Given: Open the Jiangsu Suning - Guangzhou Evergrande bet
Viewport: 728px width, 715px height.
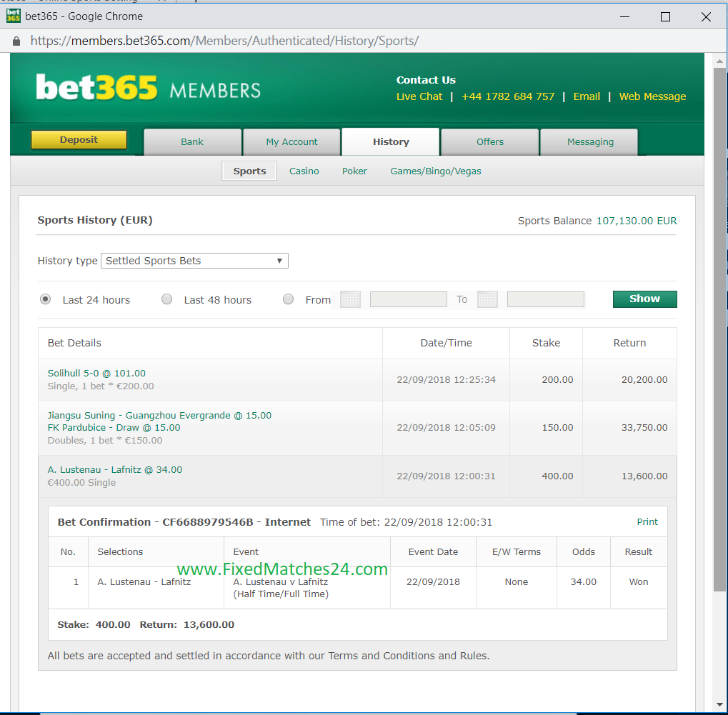Looking at the screenshot, I should tap(159, 416).
